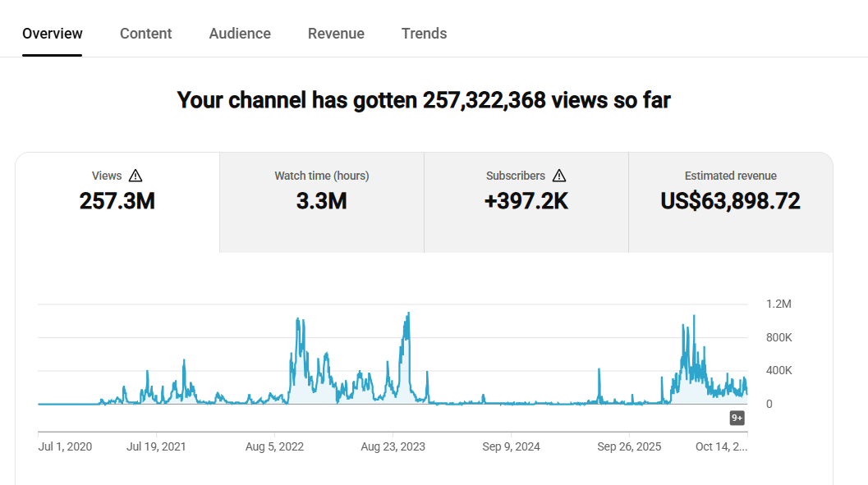This screenshot has width=868, height=485.
Task: Click the 800K y-axis label
Action: point(778,337)
